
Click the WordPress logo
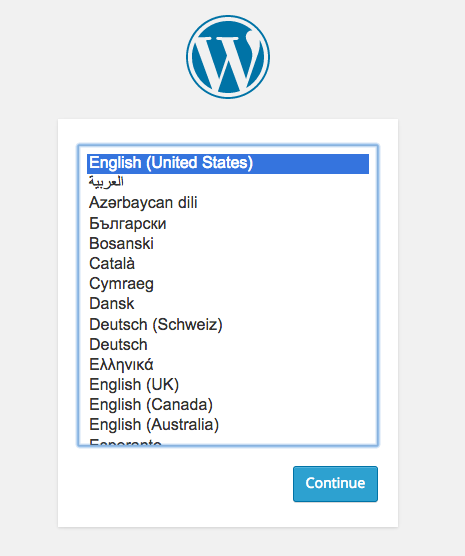pyautogui.click(x=228, y=57)
